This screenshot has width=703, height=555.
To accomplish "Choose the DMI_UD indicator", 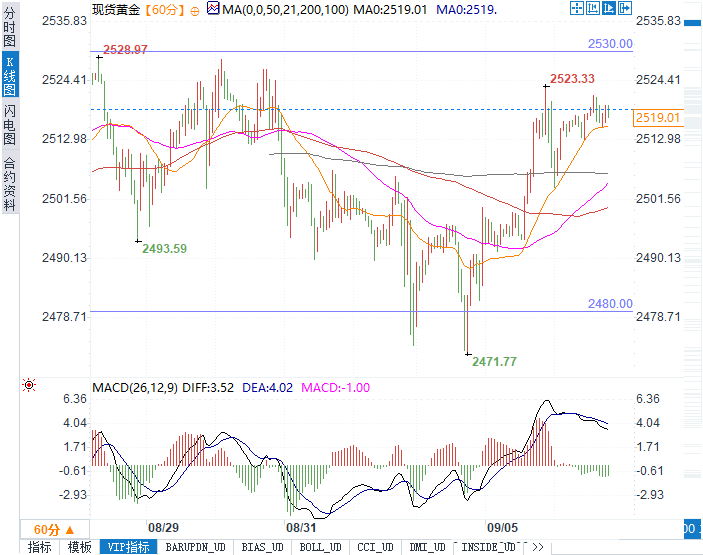I will (427, 547).
